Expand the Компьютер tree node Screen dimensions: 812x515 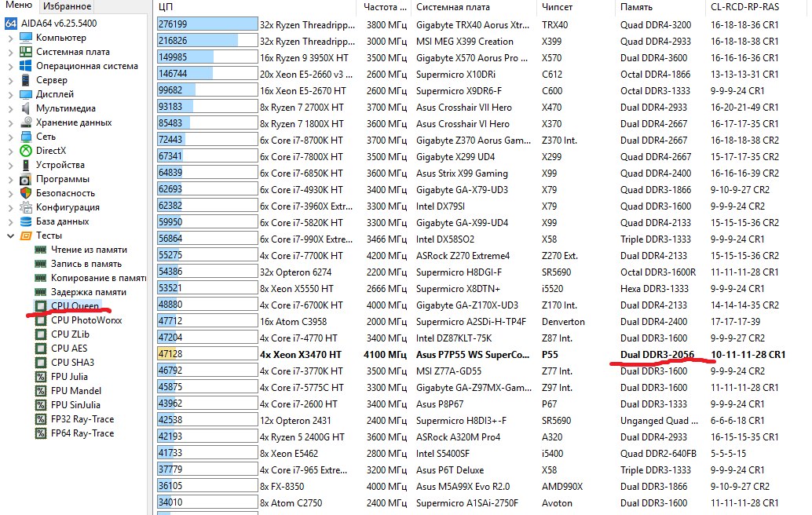[10, 38]
